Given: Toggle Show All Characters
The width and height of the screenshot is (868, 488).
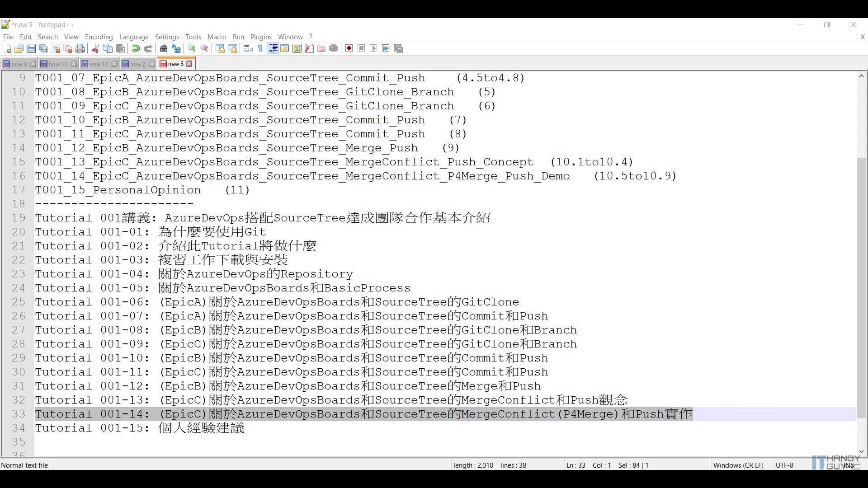Looking at the screenshot, I should (259, 48).
